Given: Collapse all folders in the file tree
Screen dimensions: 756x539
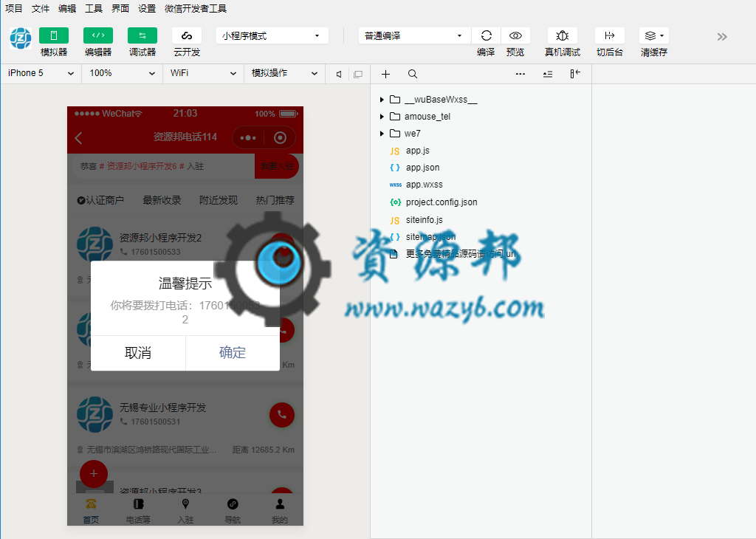Looking at the screenshot, I should [x=547, y=74].
